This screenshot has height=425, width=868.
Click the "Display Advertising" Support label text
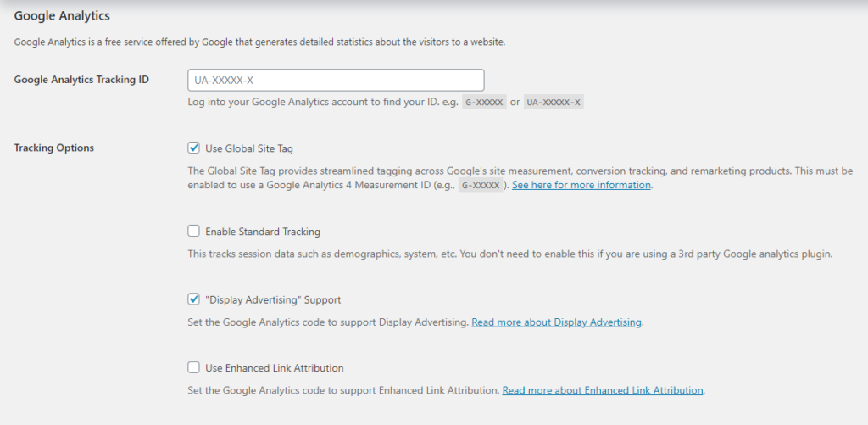[273, 299]
